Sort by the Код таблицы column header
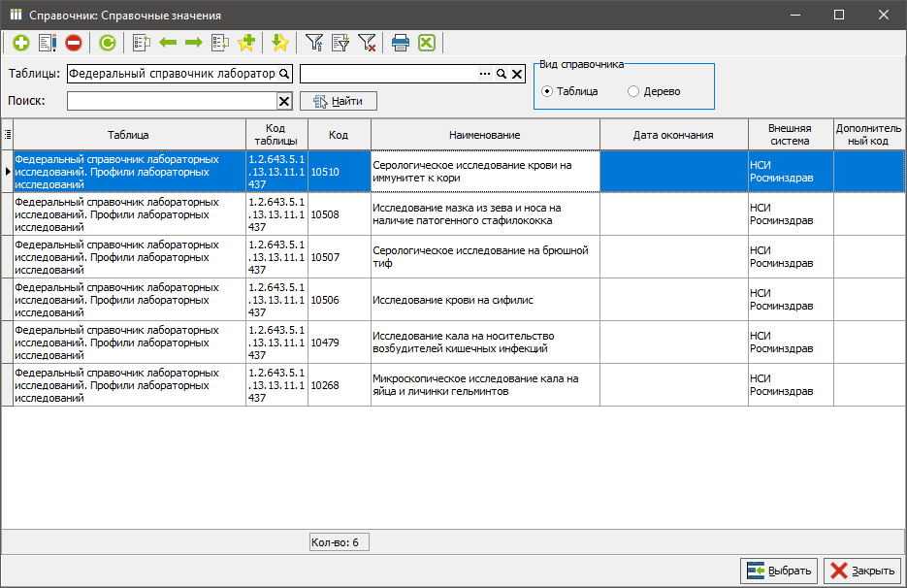The width and height of the screenshot is (907, 588). point(276,135)
